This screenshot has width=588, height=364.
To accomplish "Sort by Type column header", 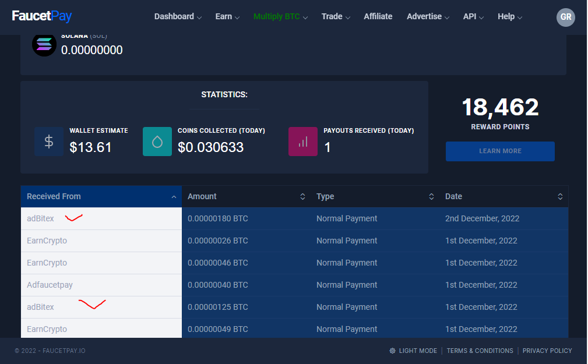I will pyautogui.click(x=375, y=197).
